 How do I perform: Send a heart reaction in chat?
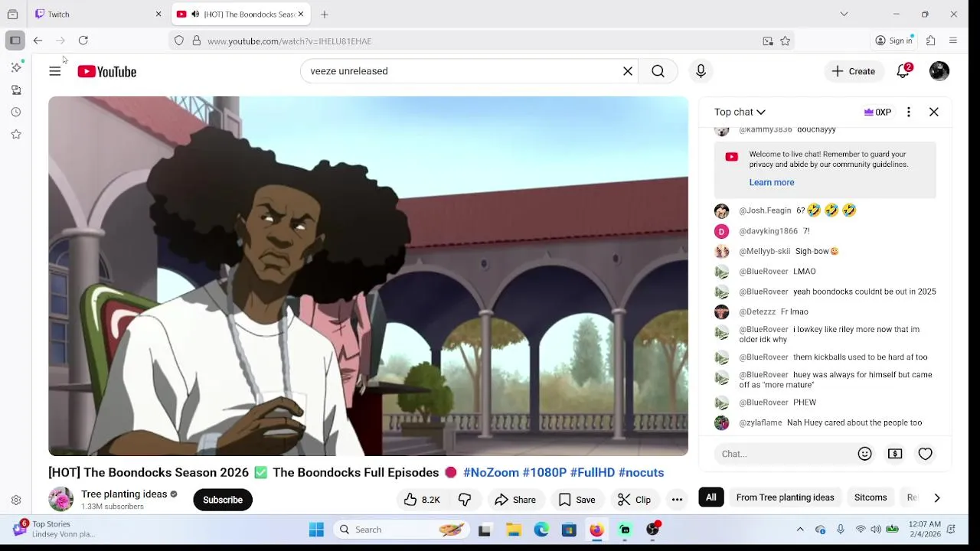tap(925, 454)
